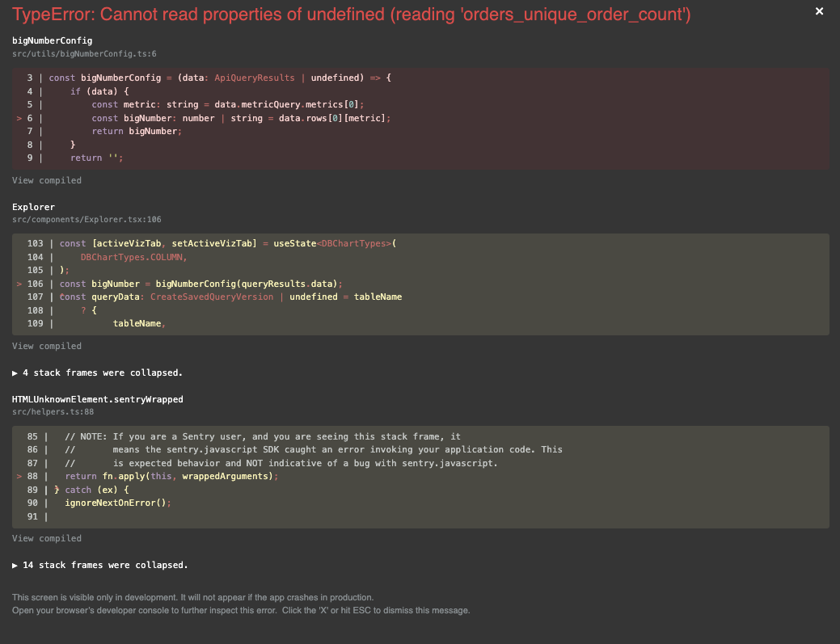Click HTMLUnknownElement.sentryWrapped frame heading
This screenshot has width=840, height=644.
[x=97, y=399]
